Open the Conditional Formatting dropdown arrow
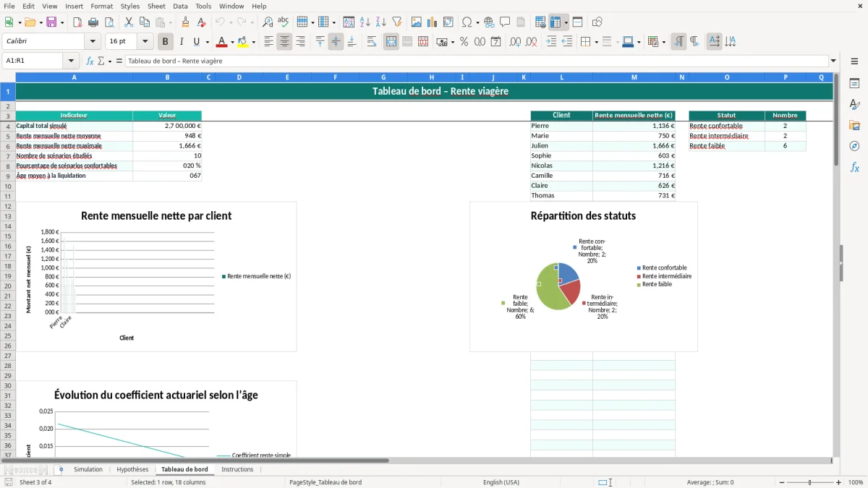Image resolution: width=868 pixels, height=488 pixels. (663, 42)
